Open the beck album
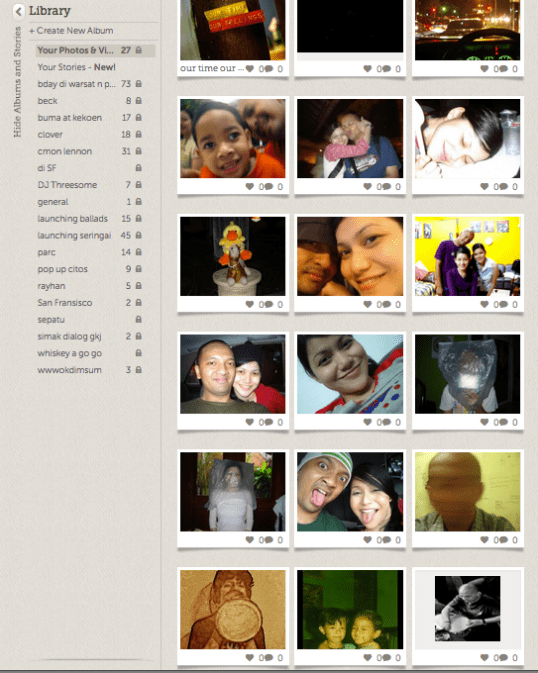Image resolution: width=538 pixels, height=673 pixels. pyautogui.click(x=48, y=100)
